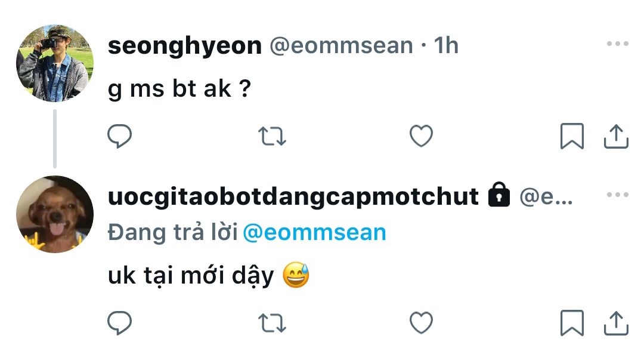
Task: Bookmark seonghyeon's tweet
Action: (x=572, y=137)
